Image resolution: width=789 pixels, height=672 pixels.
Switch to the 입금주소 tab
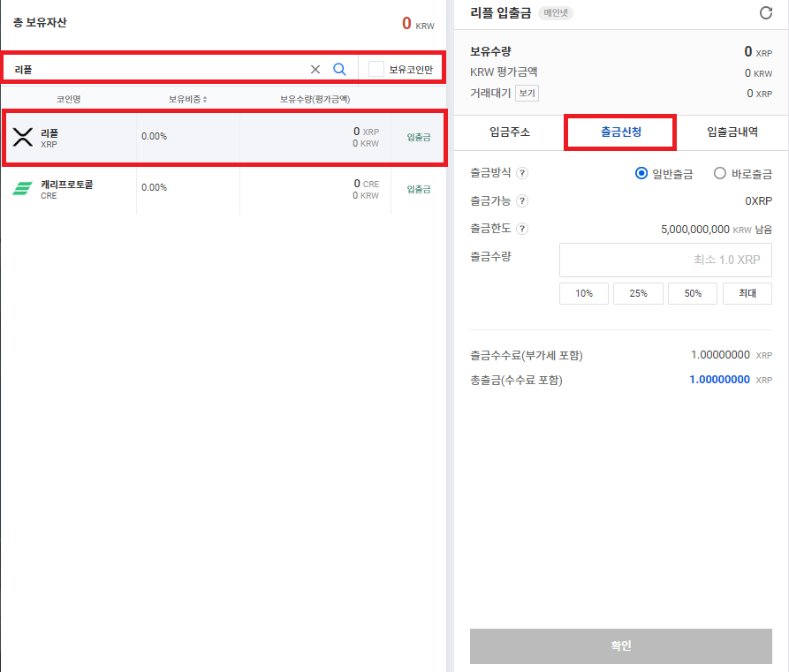pyautogui.click(x=509, y=132)
